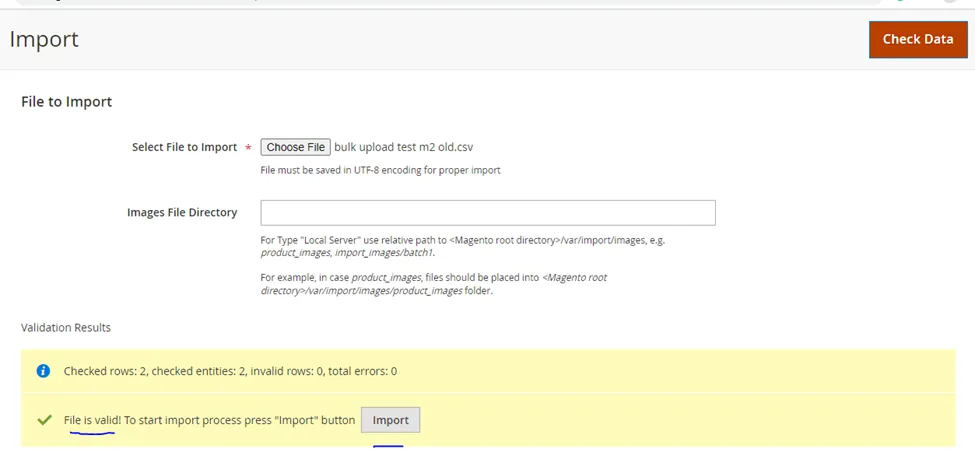The image size is (975, 449).
Task: Select the 'bulk upload test m2 old.csv' filename
Action: [404, 147]
